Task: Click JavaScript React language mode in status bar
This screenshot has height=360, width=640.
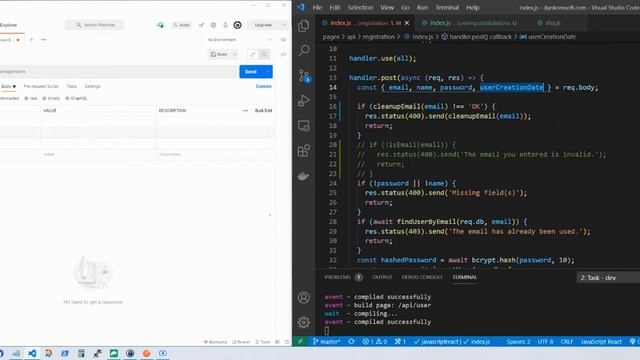Action: click(601, 341)
